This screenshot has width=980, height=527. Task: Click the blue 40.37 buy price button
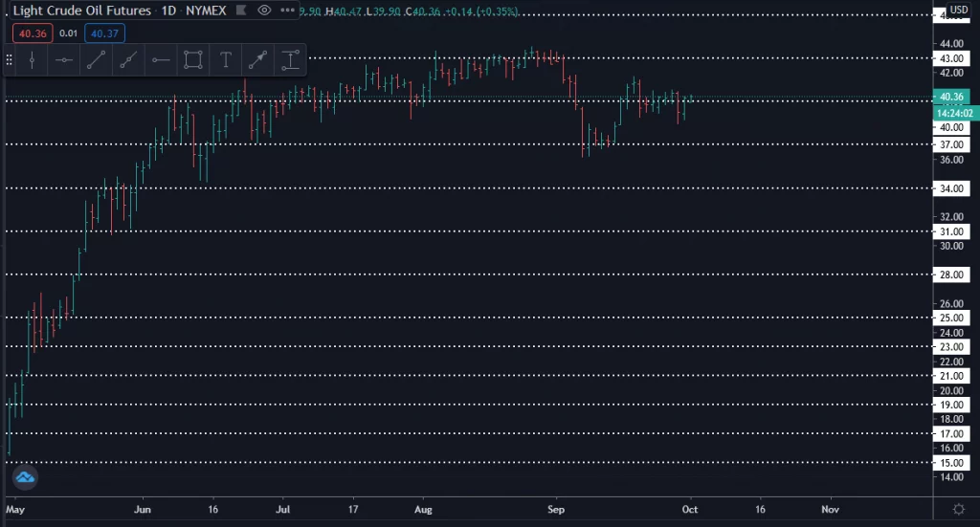click(x=103, y=33)
